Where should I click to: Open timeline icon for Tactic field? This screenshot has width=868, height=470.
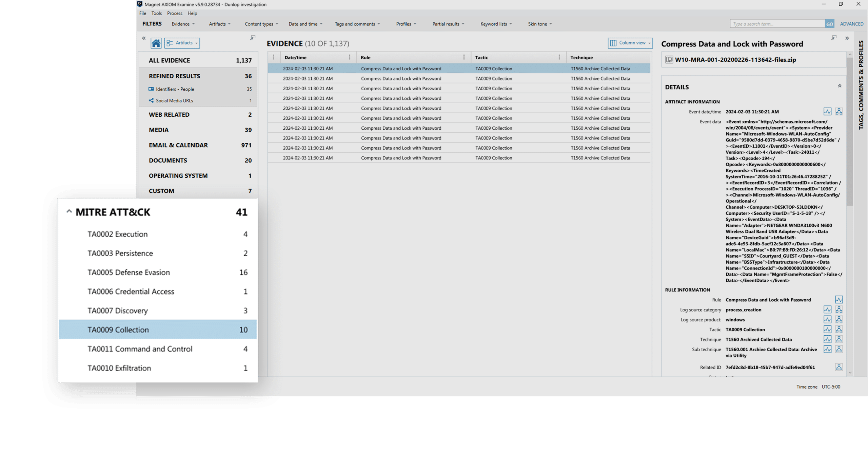pos(827,329)
